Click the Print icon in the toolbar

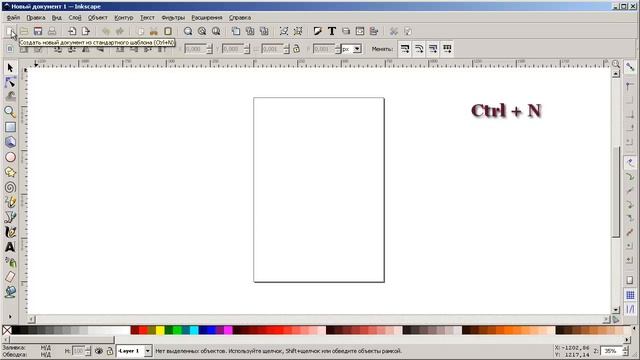pos(52,31)
